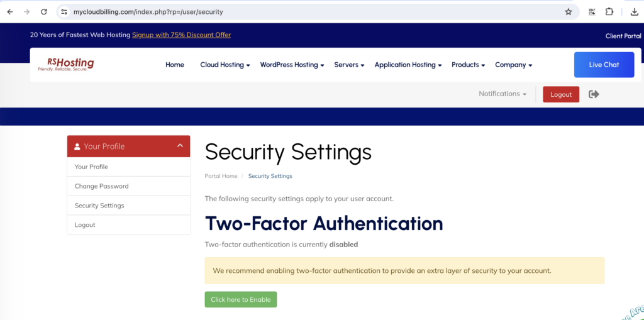Click the Two-Factor Authentication heading
This screenshot has width=644, height=320.
(324, 223)
